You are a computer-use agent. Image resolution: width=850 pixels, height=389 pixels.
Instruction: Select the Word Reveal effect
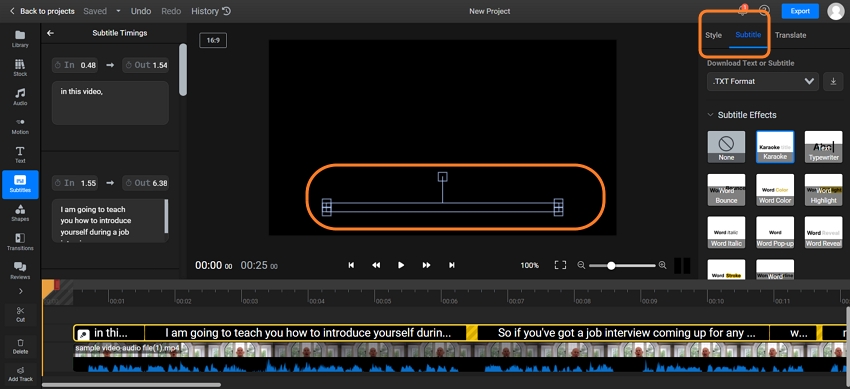point(823,232)
